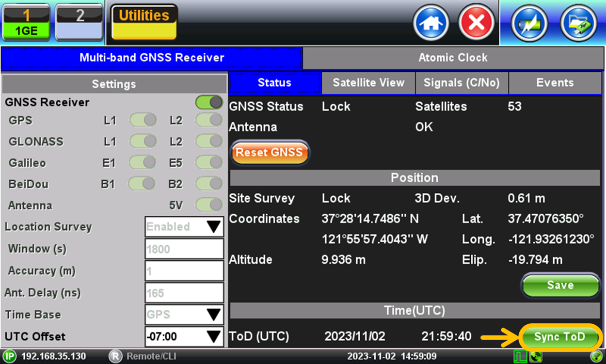Open the Home screen icon

pos(431,22)
